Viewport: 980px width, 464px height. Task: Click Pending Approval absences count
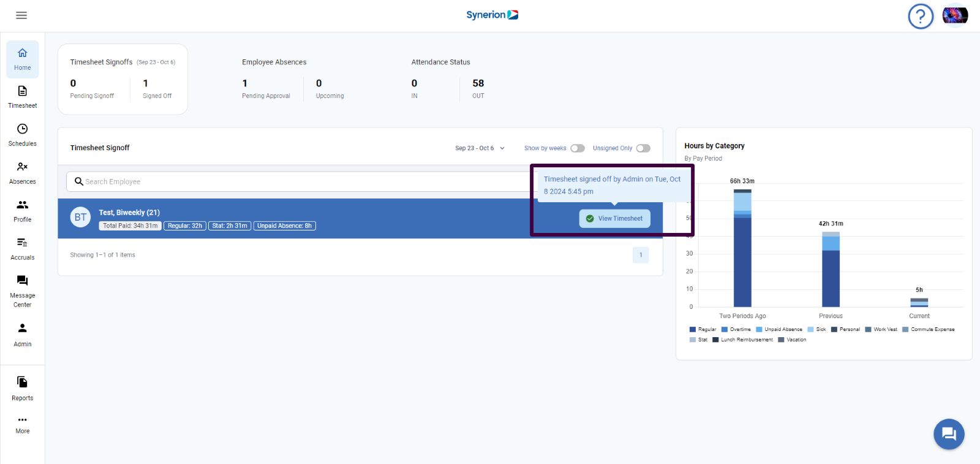pyautogui.click(x=245, y=83)
